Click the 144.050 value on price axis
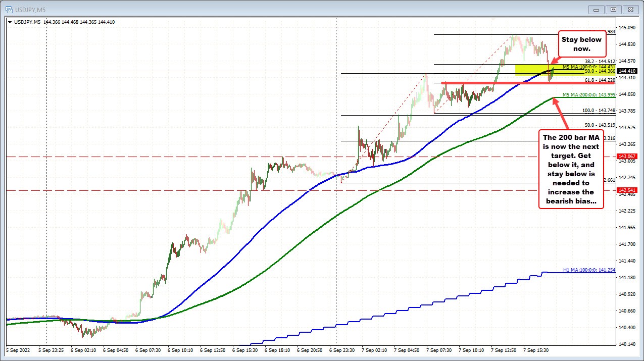This screenshot has height=361, width=644. (626, 94)
